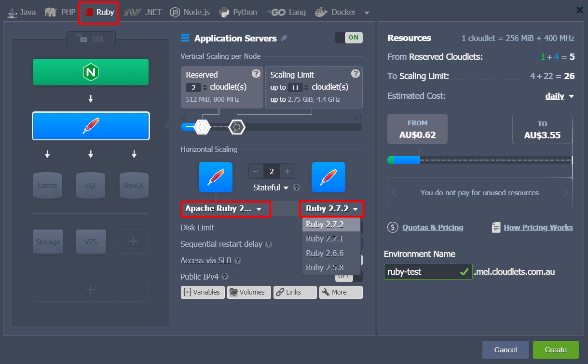The image size is (588, 364).
Task: Open help for Reserved cloudlets
Action: 256,73
